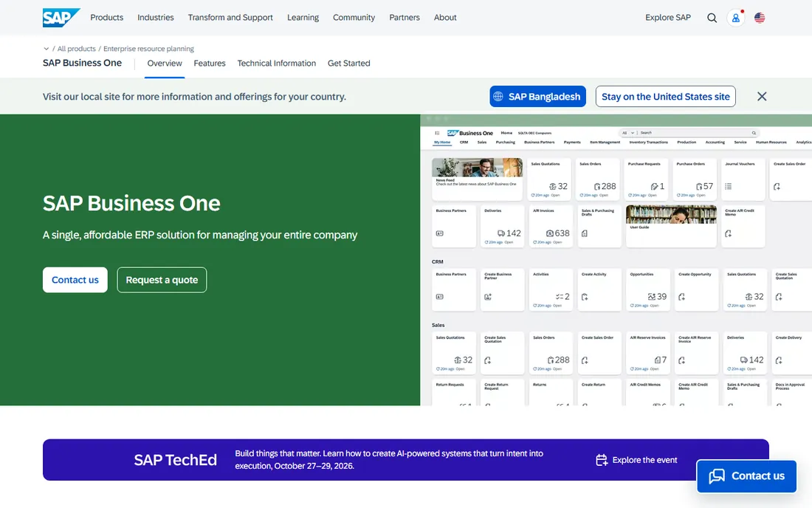
Task: Click the chat icon on floating Contact us
Action: tap(717, 476)
